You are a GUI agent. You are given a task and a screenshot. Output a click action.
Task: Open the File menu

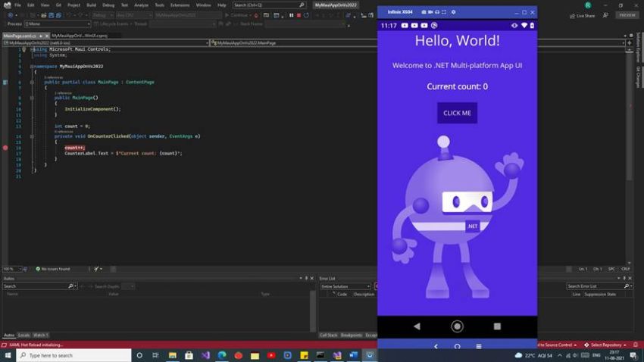17,5
